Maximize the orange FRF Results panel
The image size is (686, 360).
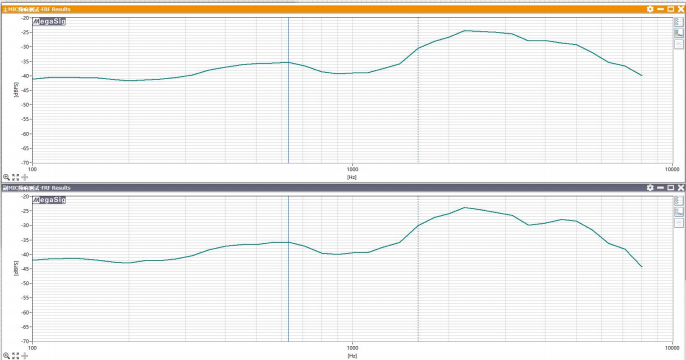tap(671, 9)
